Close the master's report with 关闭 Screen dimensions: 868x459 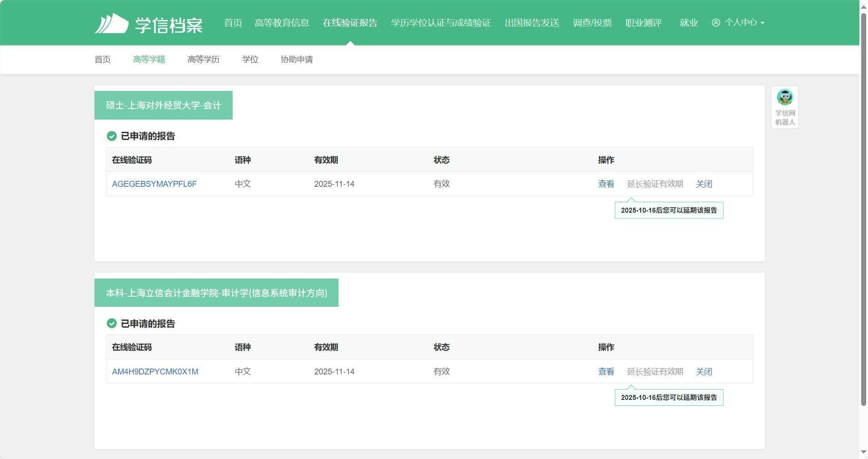703,184
